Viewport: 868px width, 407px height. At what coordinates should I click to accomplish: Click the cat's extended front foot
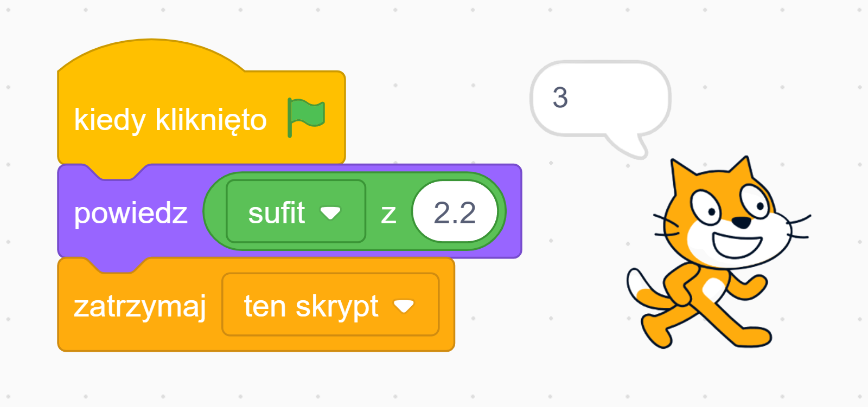click(x=756, y=336)
